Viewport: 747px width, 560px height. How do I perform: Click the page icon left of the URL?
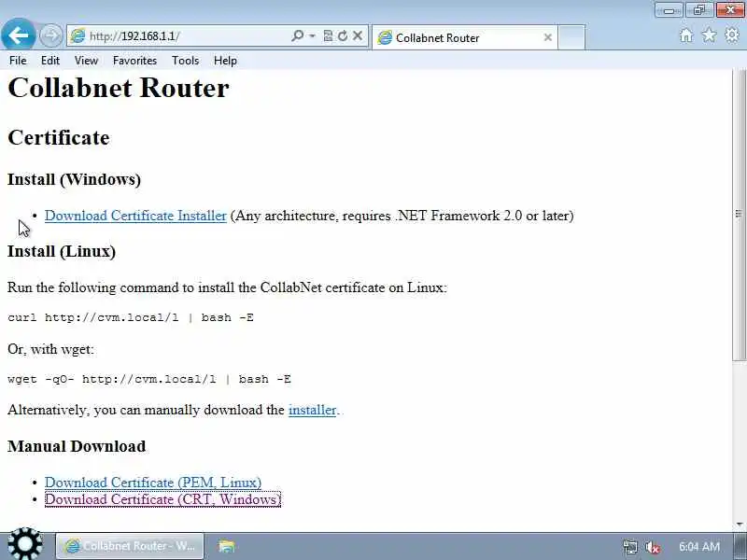click(x=78, y=35)
